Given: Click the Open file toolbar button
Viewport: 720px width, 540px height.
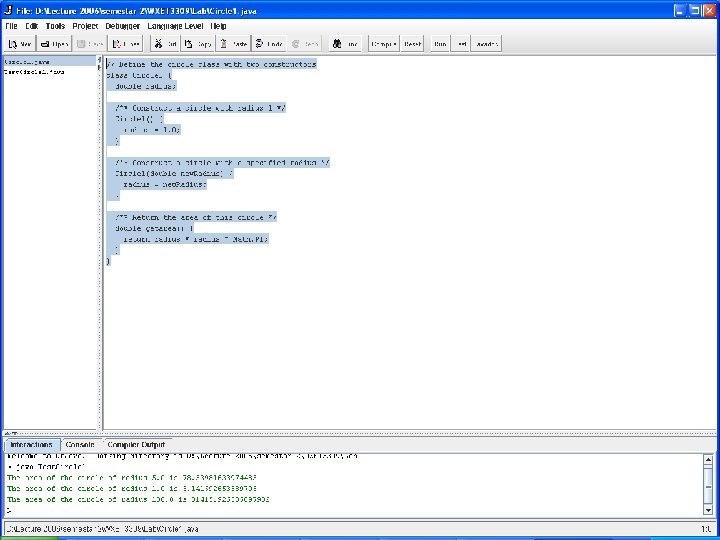Looking at the screenshot, I should tap(54, 44).
